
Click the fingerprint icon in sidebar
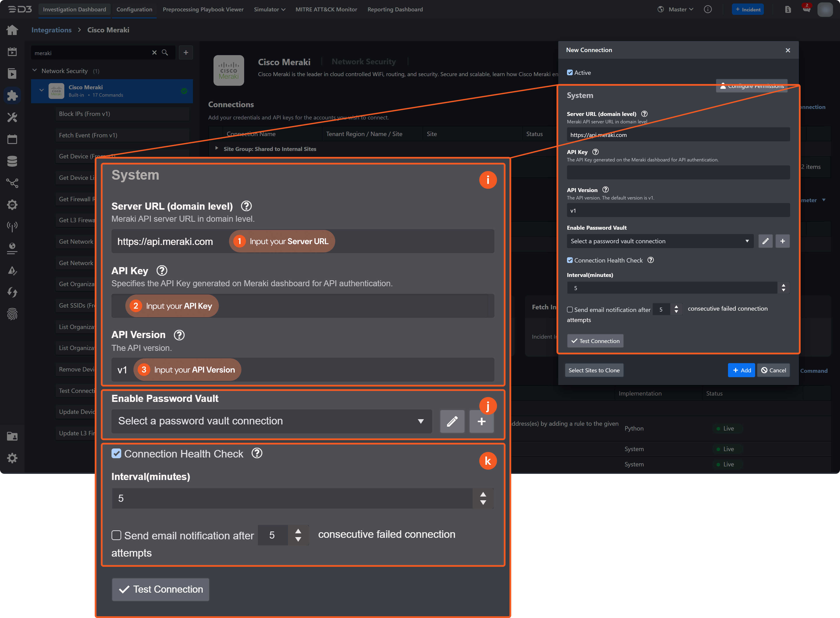pyautogui.click(x=12, y=314)
